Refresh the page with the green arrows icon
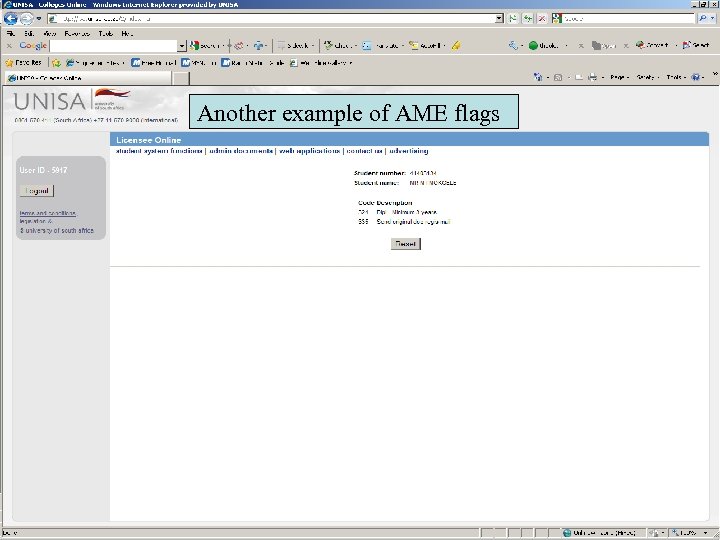 (x=528, y=18)
